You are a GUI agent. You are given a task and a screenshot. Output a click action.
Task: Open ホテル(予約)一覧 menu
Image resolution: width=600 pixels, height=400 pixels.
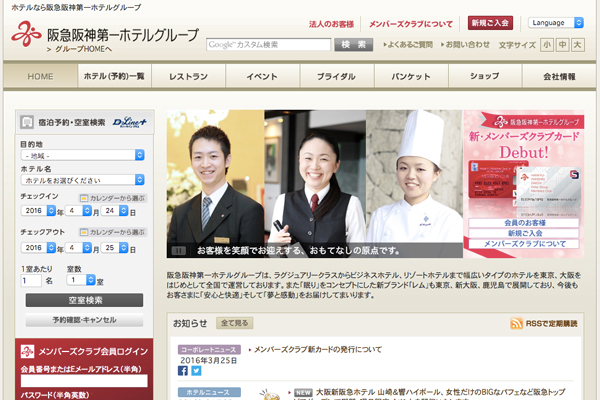pyautogui.click(x=114, y=76)
